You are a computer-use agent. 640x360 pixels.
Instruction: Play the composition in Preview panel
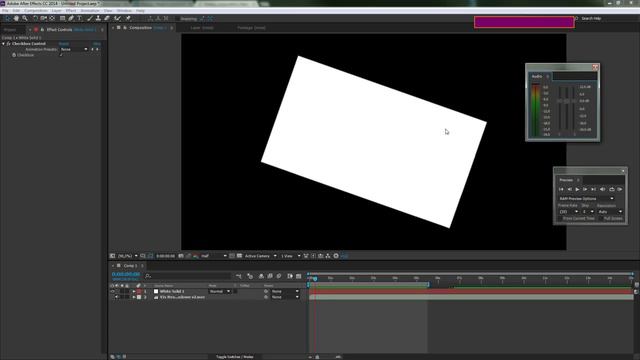[577, 189]
